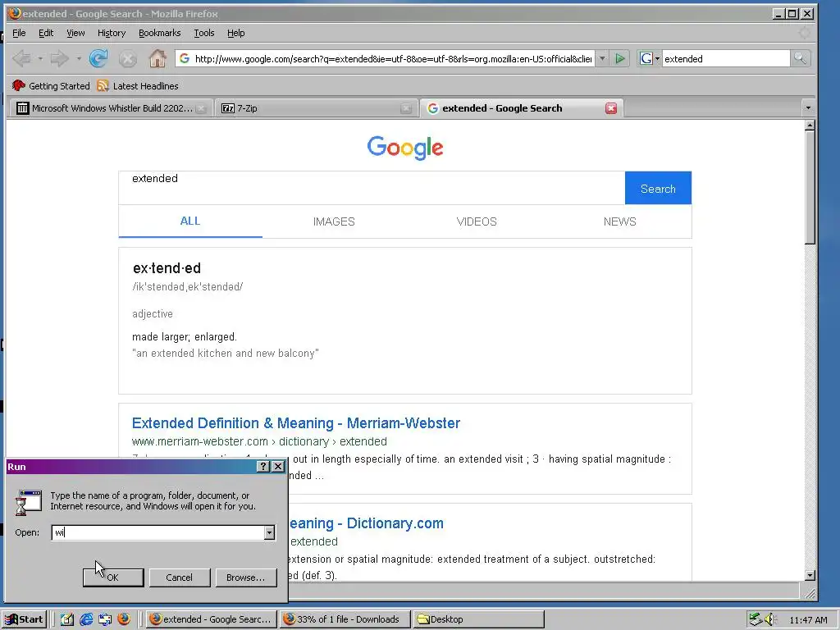The height and width of the screenshot is (630, 840).
Task: Click Browse... in the Run dialog
Action: pyautogui.click(x=246, y=577)
